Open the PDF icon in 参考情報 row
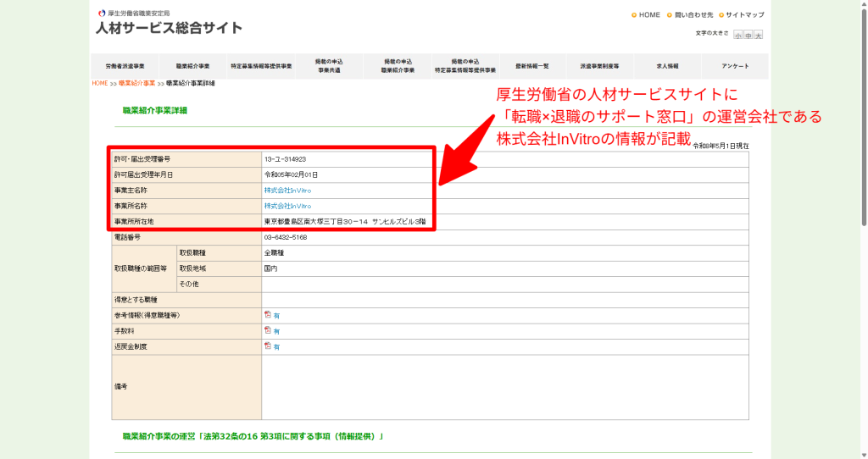868x459 pixels. point(268,315)
